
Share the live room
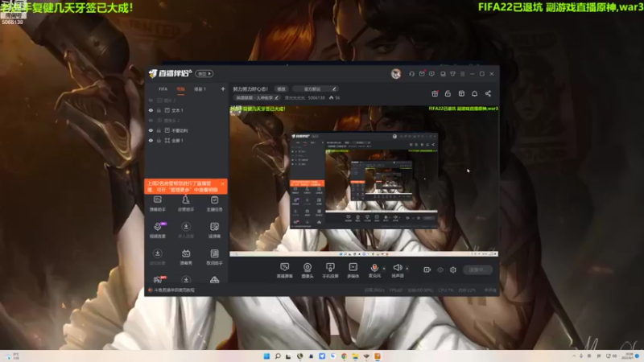point(488,93)
